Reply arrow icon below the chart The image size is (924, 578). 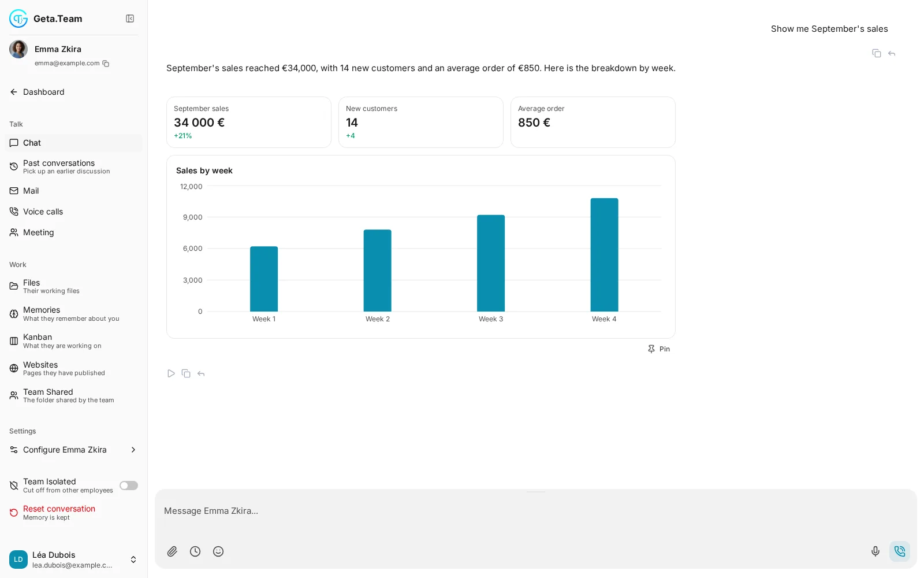tap(201, 373)
